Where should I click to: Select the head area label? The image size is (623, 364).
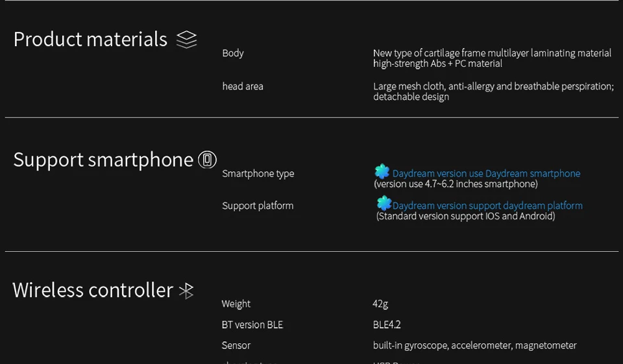(243, 86)
